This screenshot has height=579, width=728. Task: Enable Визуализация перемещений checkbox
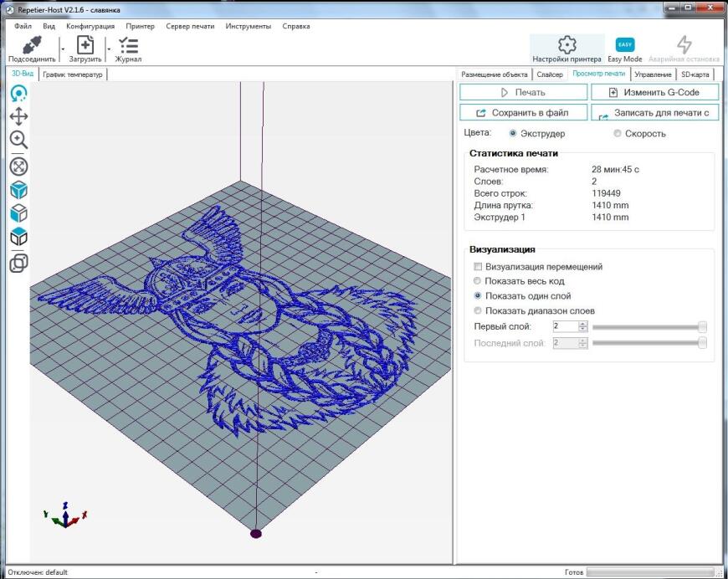[478, 267]
